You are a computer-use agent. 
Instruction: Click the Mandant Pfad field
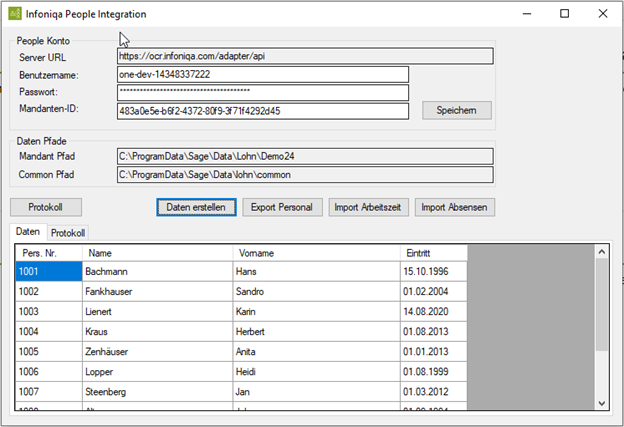coord(305,156)
